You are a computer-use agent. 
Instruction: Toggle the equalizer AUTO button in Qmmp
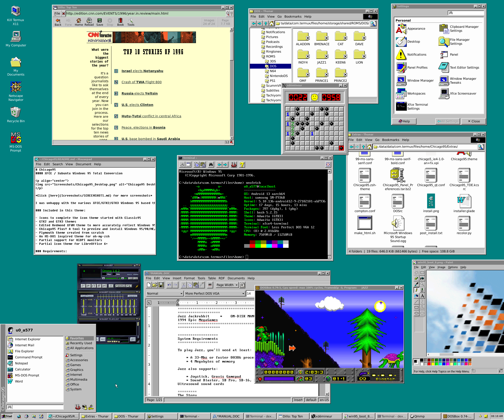pos(90,296)
